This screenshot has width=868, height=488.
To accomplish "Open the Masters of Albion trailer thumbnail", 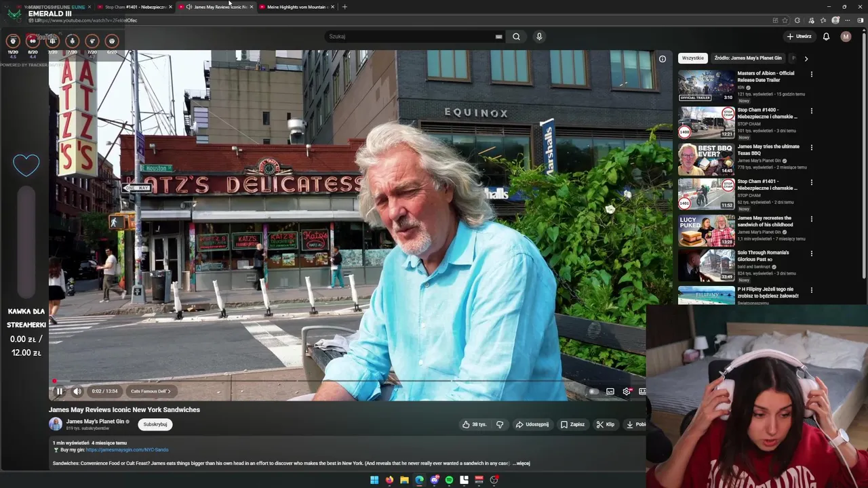I will 707,85.
